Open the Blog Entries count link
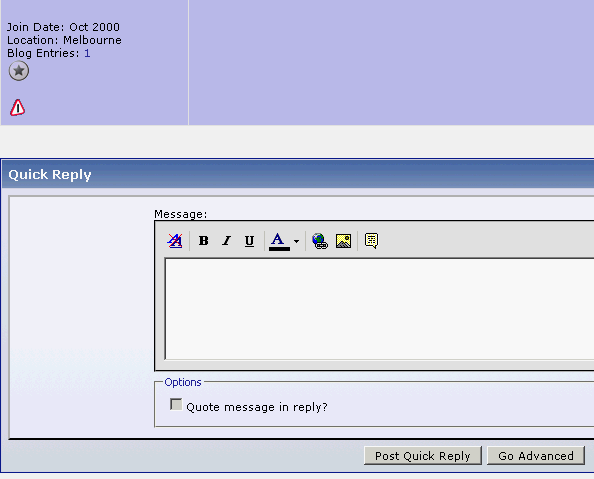The height and width of the screenshot is (479, 594). [x=87, y=53]
